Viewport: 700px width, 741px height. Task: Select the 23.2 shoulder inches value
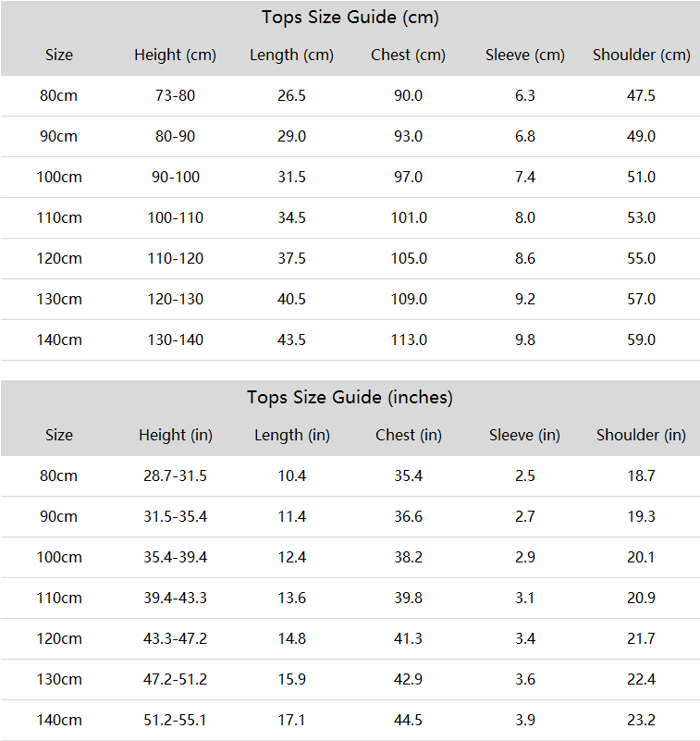click(642, 721)
